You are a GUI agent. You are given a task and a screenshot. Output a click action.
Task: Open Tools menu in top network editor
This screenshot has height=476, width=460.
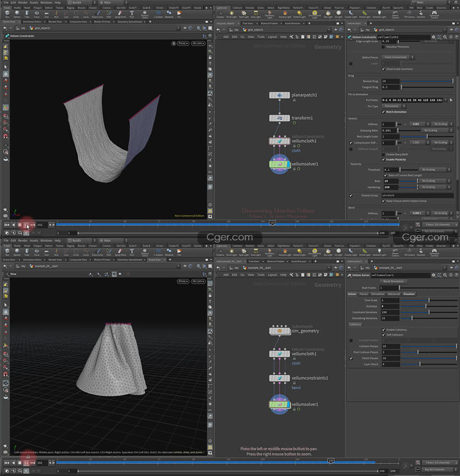[x=261, y=37]
